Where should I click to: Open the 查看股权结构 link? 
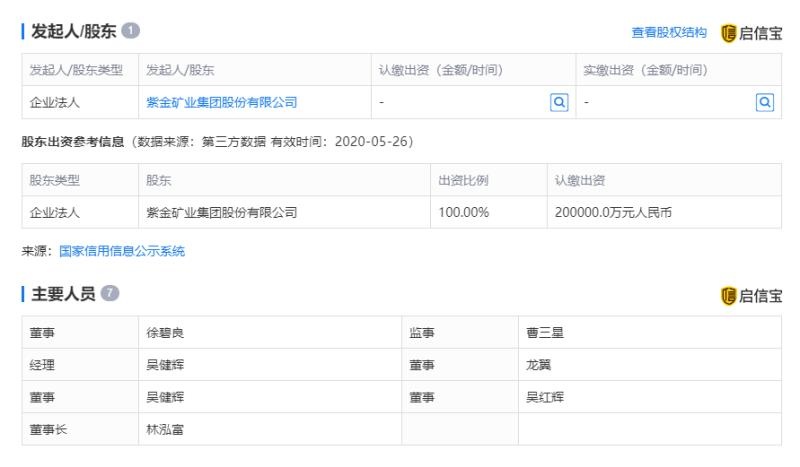668,33
